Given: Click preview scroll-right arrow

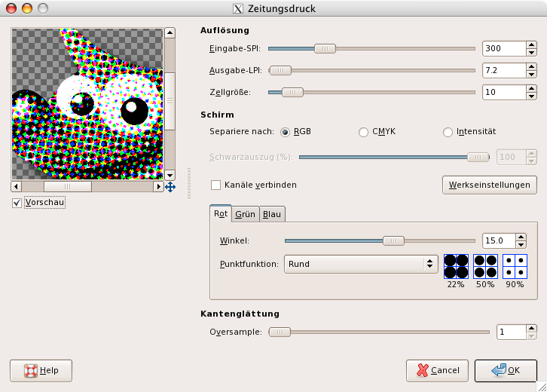Looking at the screenshot, I should [x=158, y=187].
